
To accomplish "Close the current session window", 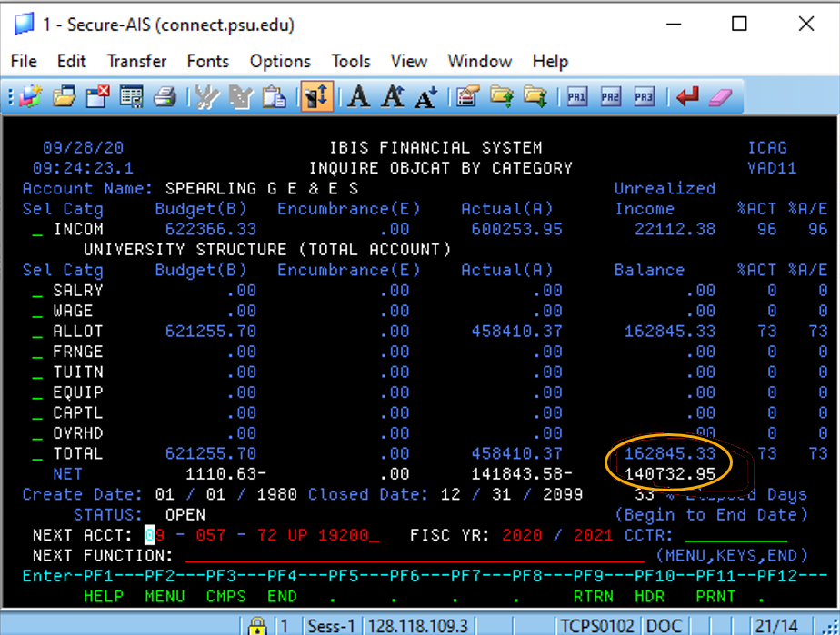I will pyautogui.click(x=96, y=96).
